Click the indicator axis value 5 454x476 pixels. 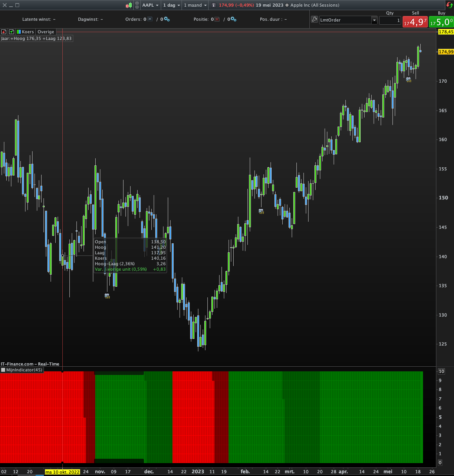click(x=440, y=417)
